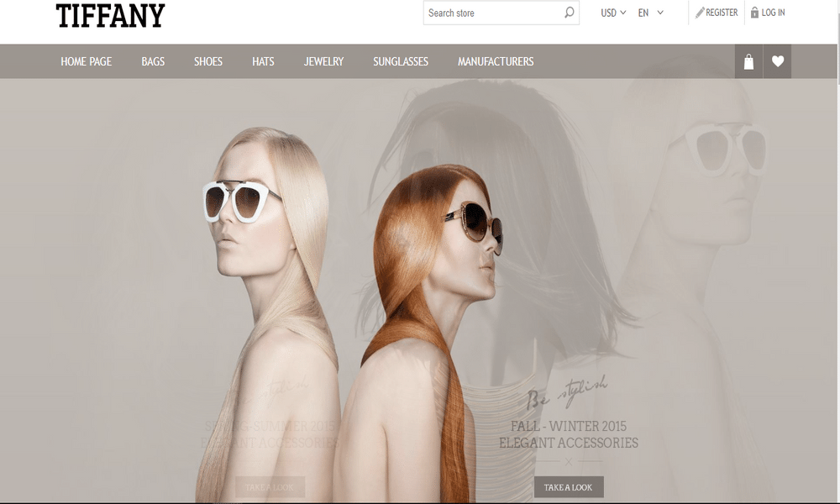
Task: Open the Bags menu item
Action: coord(153,61)
